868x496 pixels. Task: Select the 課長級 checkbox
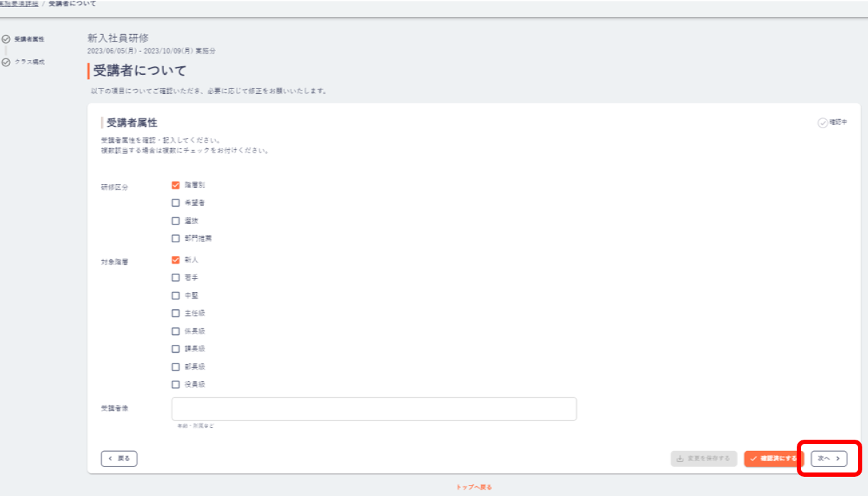click(x=175, y=349)
